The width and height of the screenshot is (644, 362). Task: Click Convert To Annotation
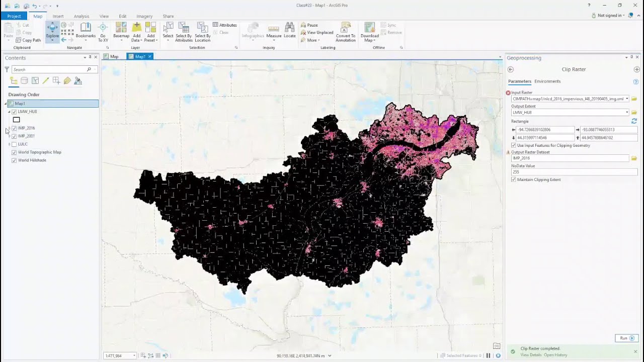click(x=346, y=32)
